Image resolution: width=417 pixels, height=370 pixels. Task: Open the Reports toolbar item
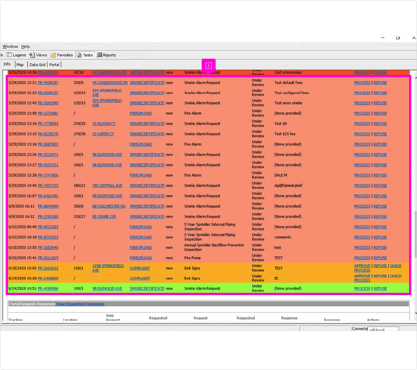click(x=106, y=55)
